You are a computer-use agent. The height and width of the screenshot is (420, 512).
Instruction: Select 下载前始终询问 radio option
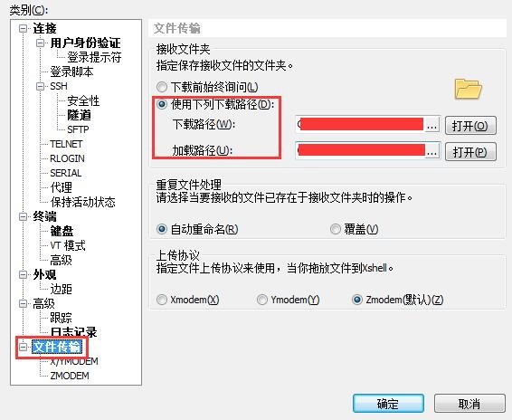pyautogui.click(x=162, y=87)
